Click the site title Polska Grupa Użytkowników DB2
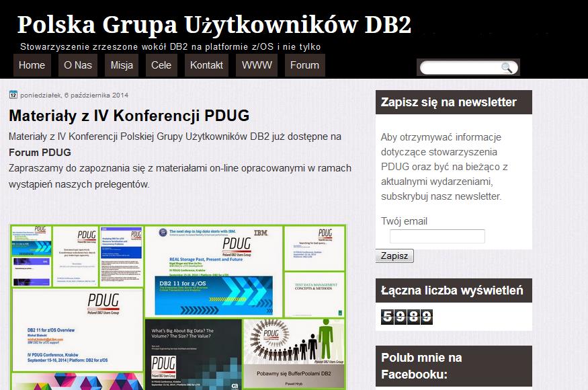This screenshot has height=390, width=588. pyautogui.click(x=214, y=25)
